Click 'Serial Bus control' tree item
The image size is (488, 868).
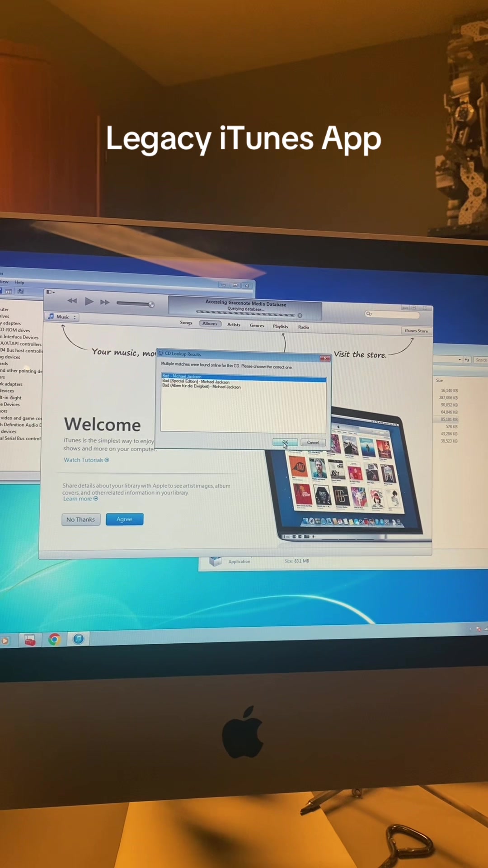20,439
